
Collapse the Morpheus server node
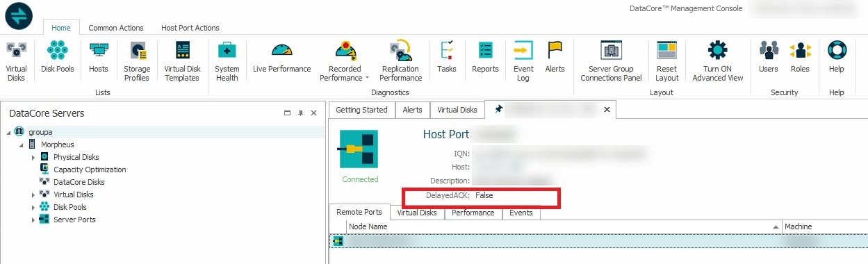[x=21, y=145]
